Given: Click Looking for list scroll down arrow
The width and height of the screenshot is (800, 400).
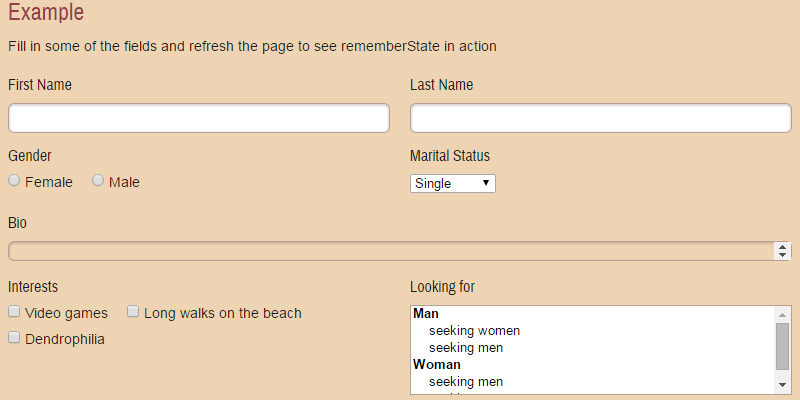Looking at the screenshot, I should point(783,386).
